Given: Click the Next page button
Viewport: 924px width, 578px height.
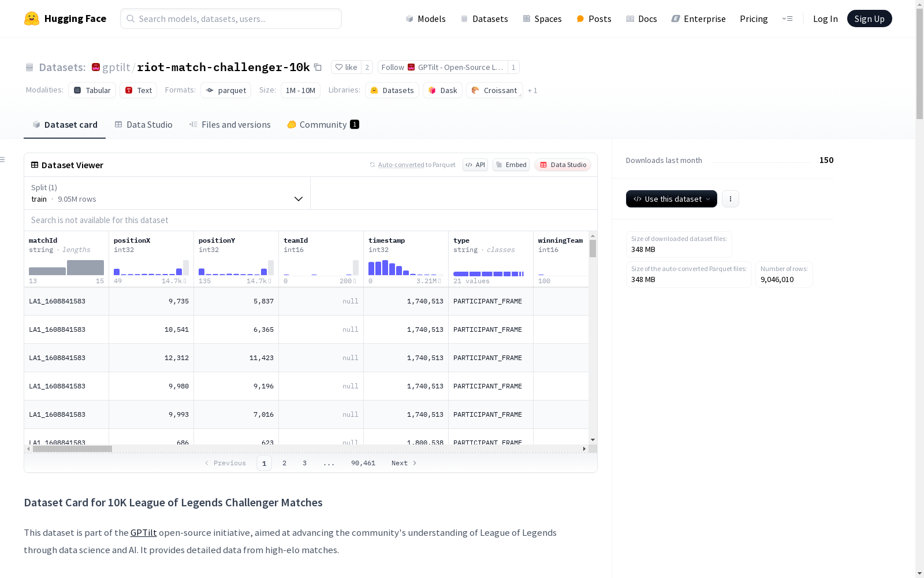Looking at the screenshot, I should tap(404, 463).
